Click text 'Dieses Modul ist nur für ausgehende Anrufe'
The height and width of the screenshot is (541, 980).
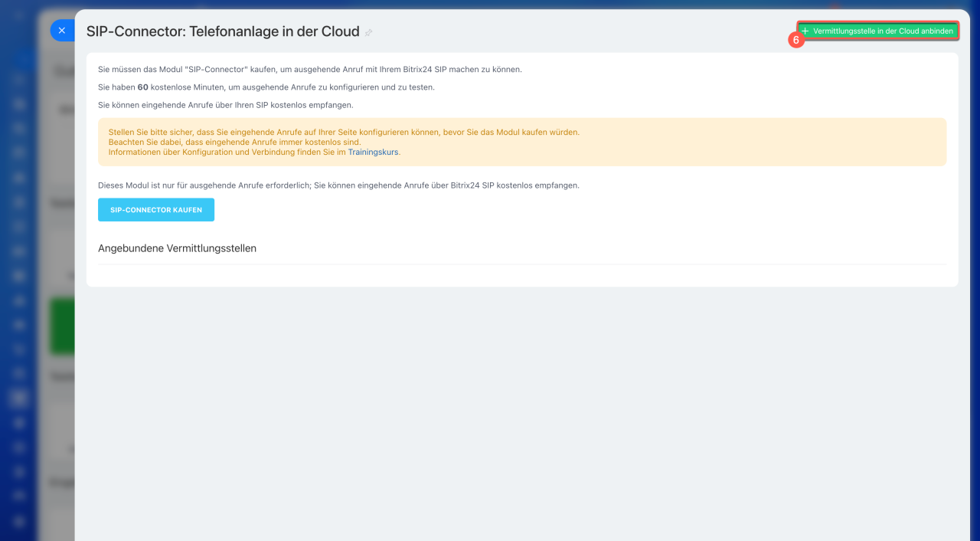(338, 185)
